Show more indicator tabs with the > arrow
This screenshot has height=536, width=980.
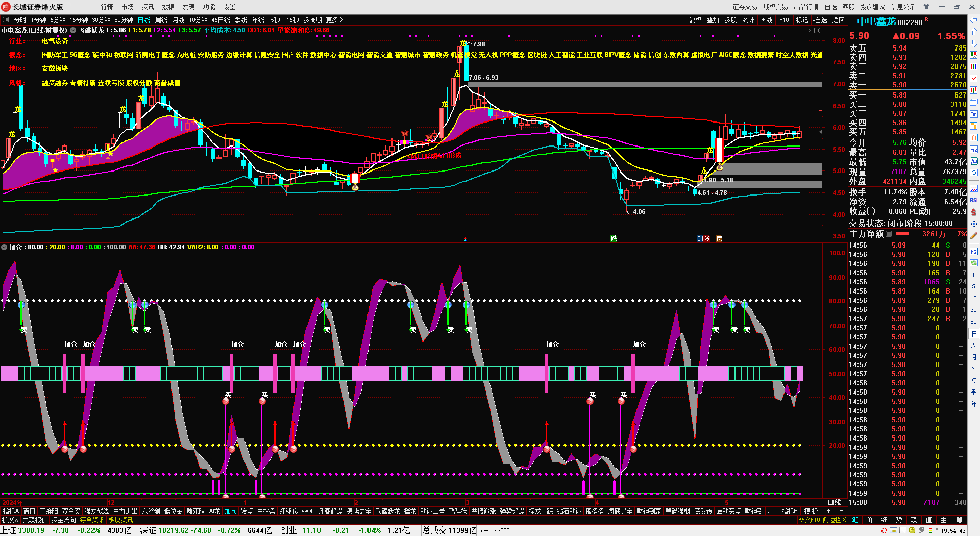click(x=769, y=511)
